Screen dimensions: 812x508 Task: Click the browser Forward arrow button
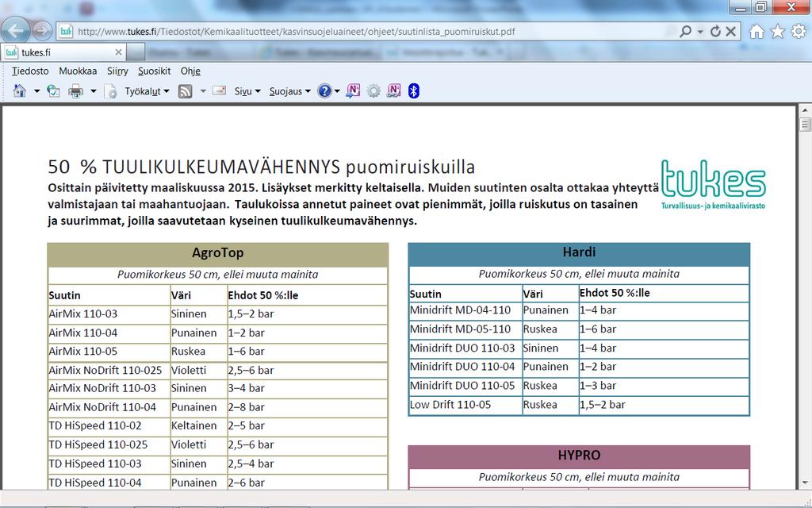(43, 31)
